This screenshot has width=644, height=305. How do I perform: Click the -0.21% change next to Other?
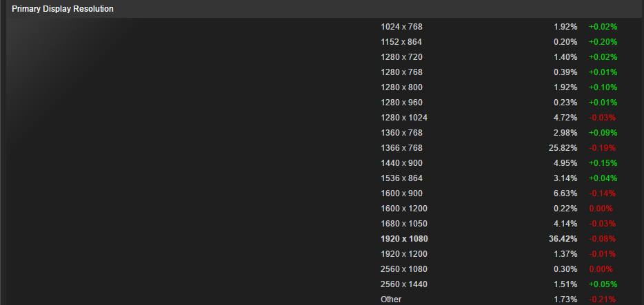602,299
